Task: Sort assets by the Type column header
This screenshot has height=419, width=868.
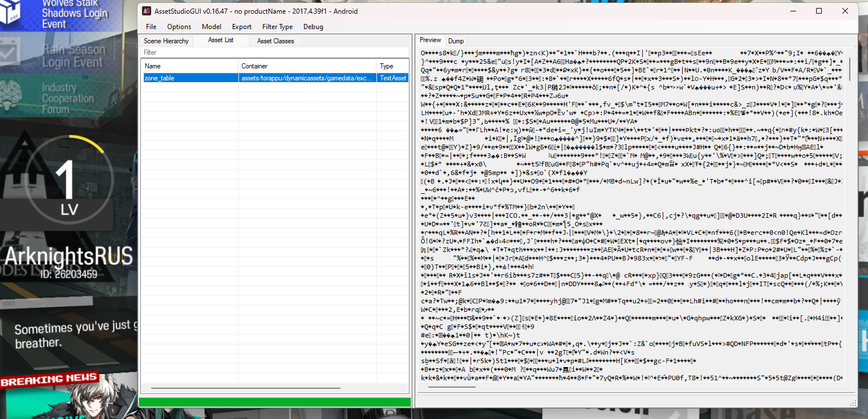Action: pyautogui.click(x=393, y=66)
